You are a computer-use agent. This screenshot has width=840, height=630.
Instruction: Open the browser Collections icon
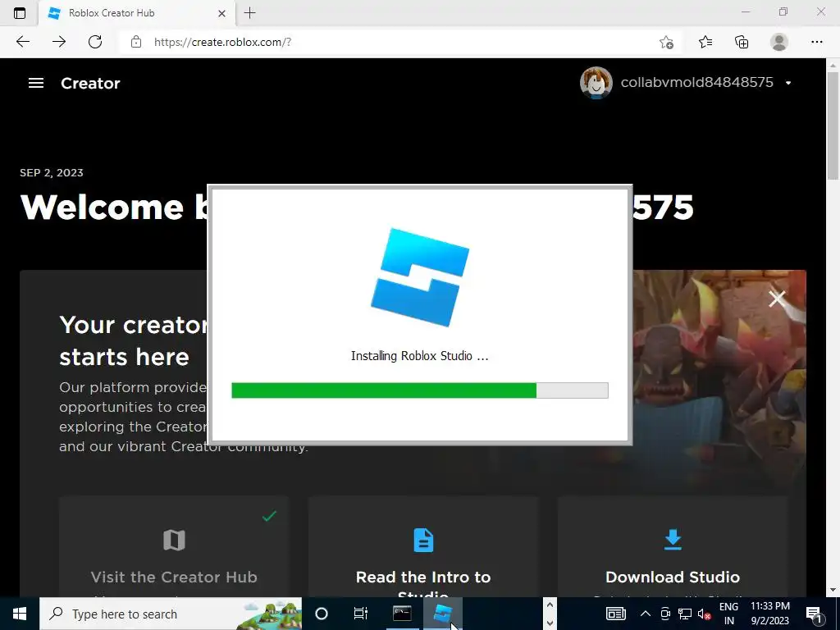click(x=742, y=42)
